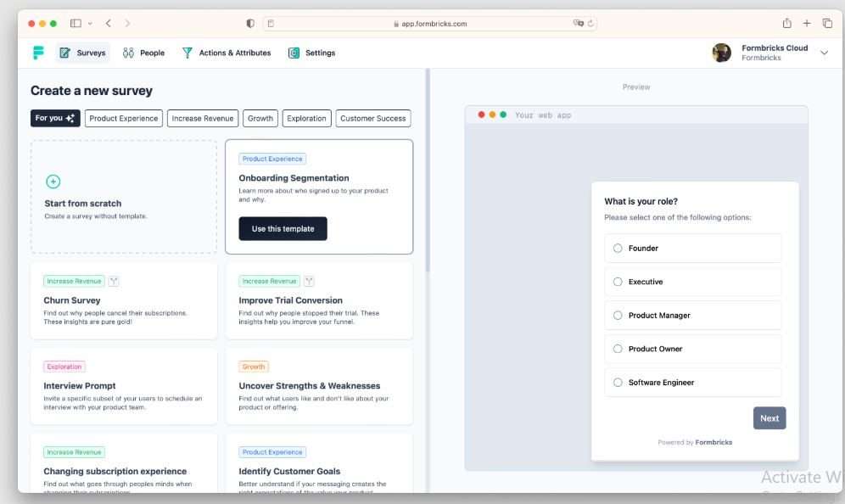
Task: Click the app.formbricks.com address bar
Action: coord(429,23)
